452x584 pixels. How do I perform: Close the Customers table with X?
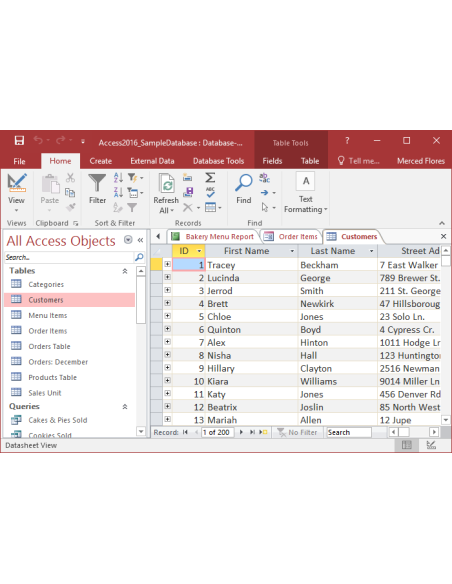(443, 236)
